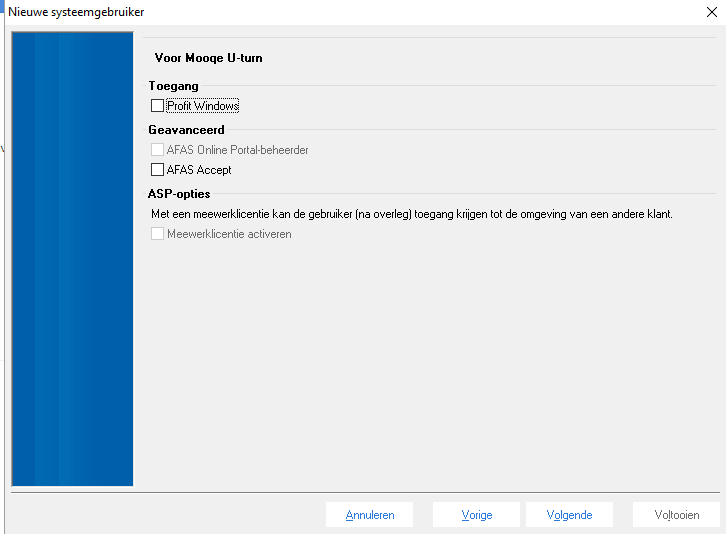Click the 'Profit Windows' label text
726x534 pixels.
203,106
